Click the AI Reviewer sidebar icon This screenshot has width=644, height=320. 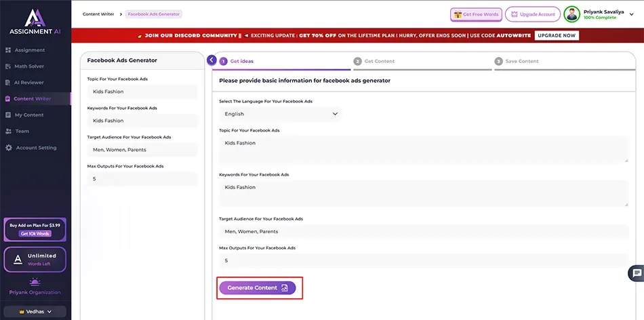click(8, 83)
